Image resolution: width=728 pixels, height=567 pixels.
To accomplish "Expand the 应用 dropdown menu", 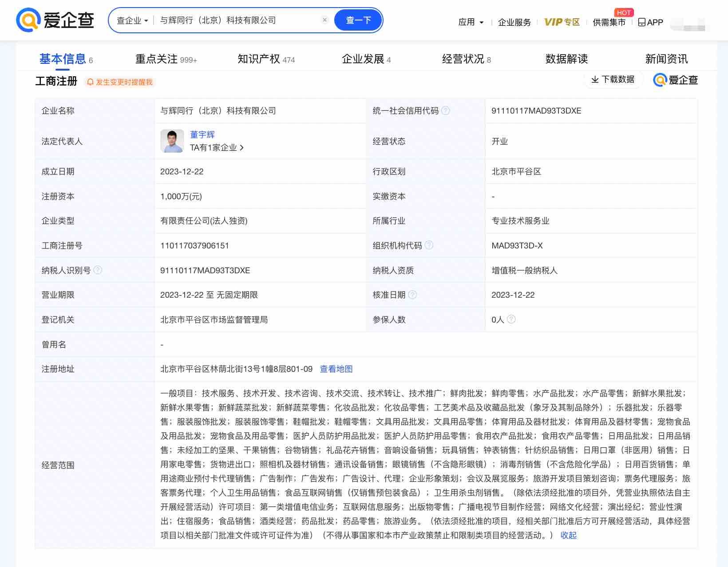I will point(471,22).
